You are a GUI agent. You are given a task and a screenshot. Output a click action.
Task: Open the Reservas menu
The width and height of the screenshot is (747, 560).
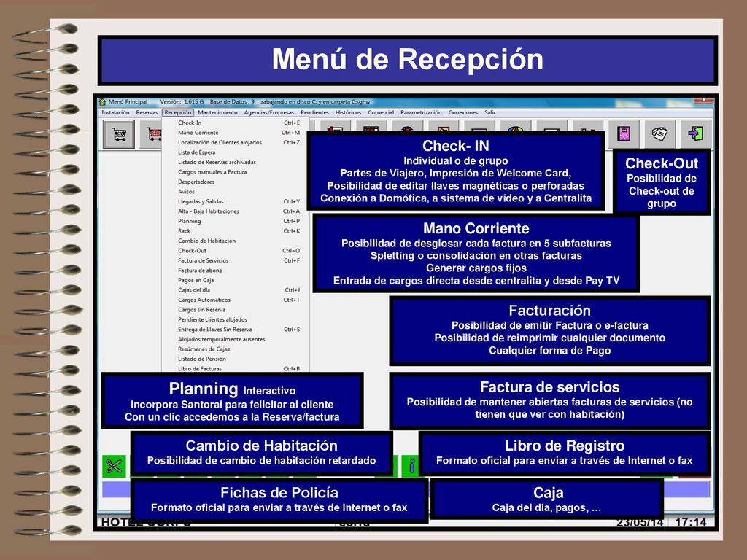[147, 113]
